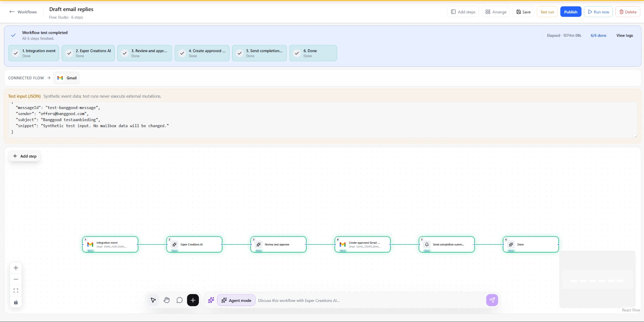Viewport: 644px width, 322px height.
Task: Select the comment bubble tool
Action: click(180, 300)
